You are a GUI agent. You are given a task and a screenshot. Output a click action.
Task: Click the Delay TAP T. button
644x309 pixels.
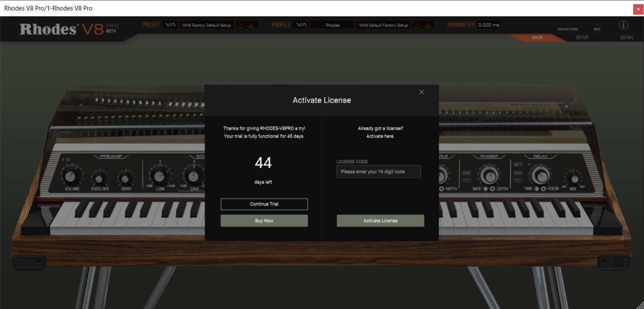[x=518, y=165]
